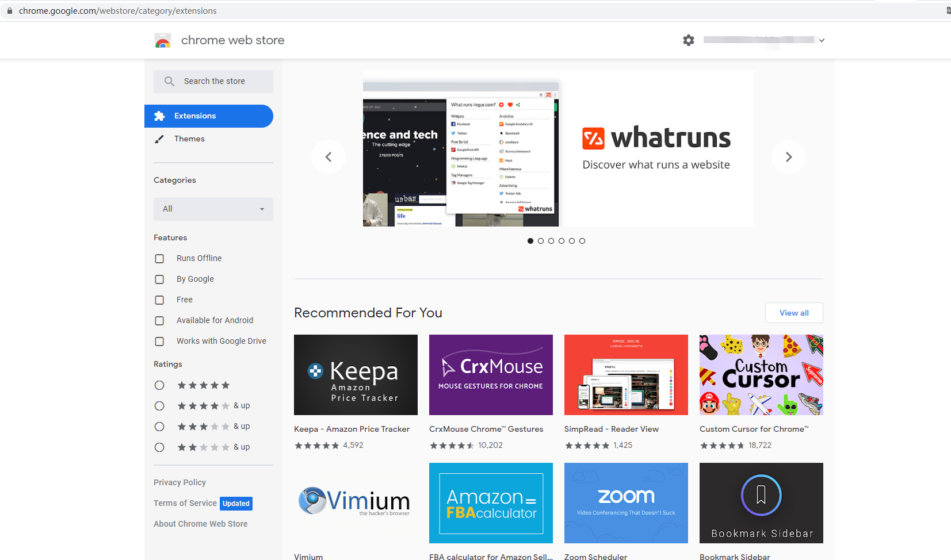
Task: Click the Extensions puzzle piece icon
Action: [159, 116]
